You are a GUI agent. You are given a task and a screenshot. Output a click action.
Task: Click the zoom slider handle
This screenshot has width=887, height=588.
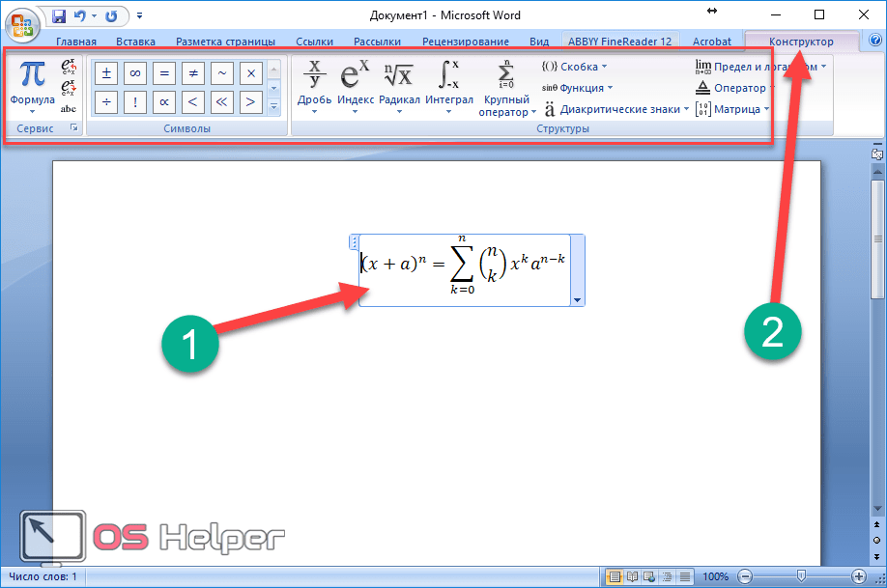800,576
